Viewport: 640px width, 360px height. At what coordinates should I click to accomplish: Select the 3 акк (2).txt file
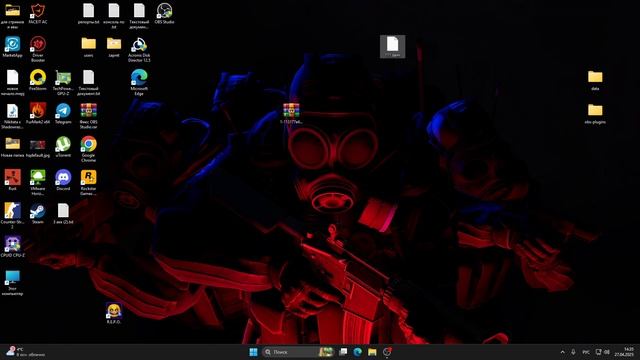click(x=63, y=214)
